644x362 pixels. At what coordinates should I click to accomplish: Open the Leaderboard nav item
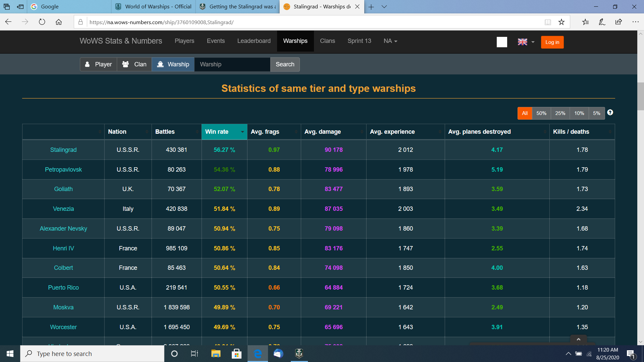pyautogui.click(x=254, y=41)
